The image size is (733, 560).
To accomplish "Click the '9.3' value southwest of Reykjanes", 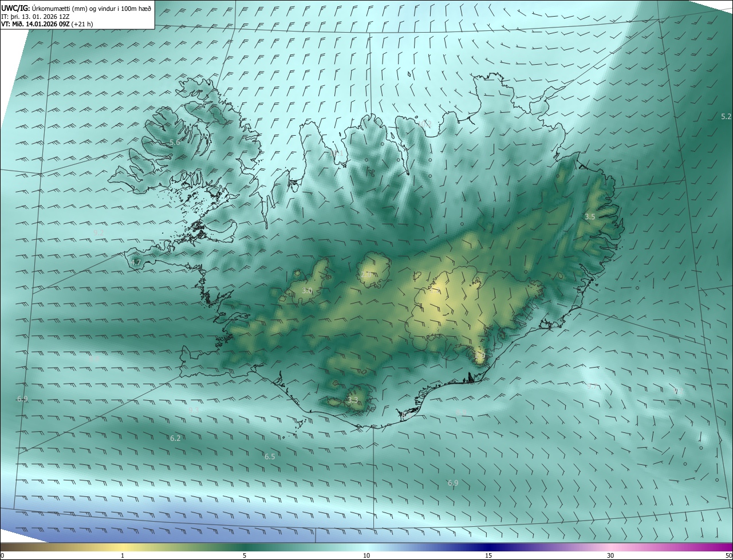I will [194, 410].
